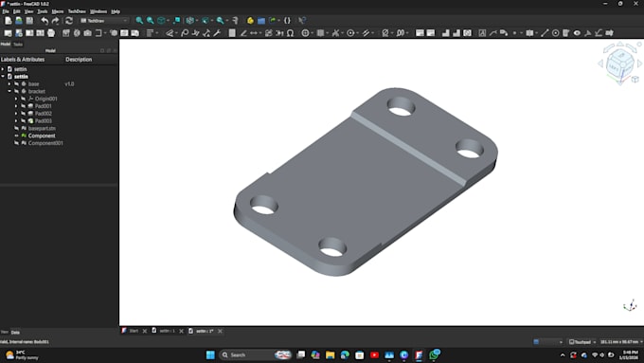
Task: Toggle visibility of Pad002
Action: [24, 114]
